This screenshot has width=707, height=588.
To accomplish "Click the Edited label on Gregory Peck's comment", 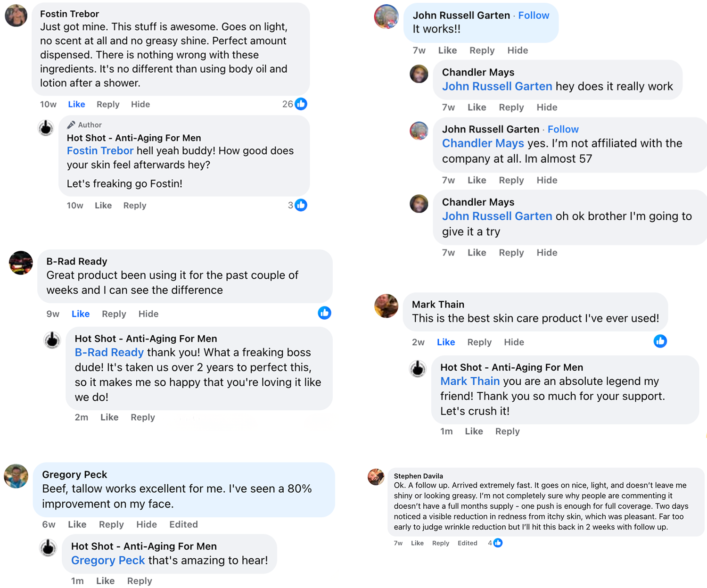I will [183, 524].
